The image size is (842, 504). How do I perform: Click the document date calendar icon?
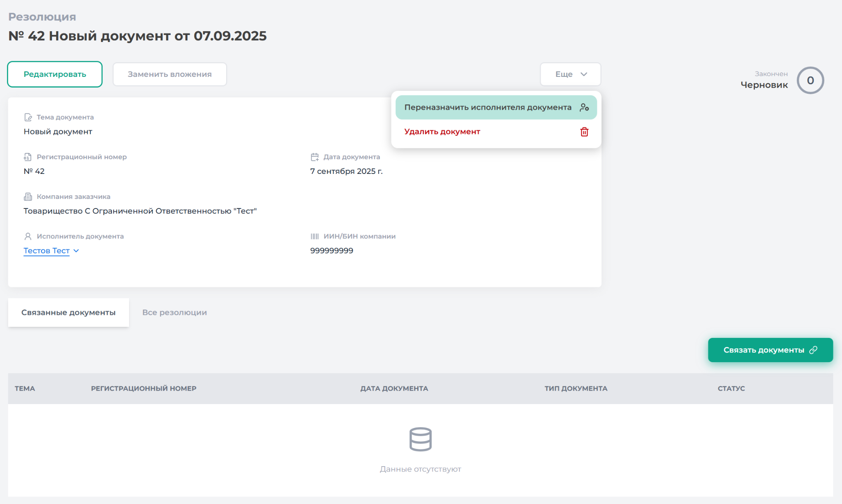[x=315, y=157]
